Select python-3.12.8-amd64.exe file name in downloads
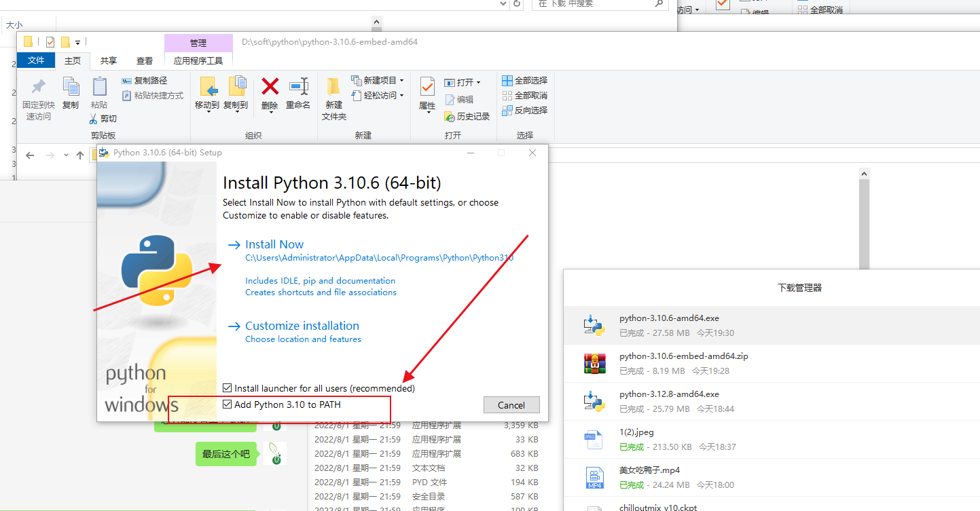Screen dimensions: 980x511 click(x=669, y=394)
